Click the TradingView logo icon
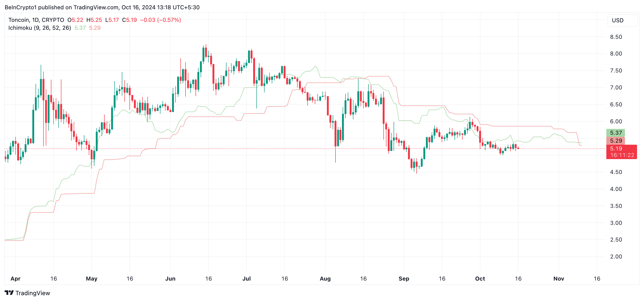644x301 pixels. [x=9, y=292]
